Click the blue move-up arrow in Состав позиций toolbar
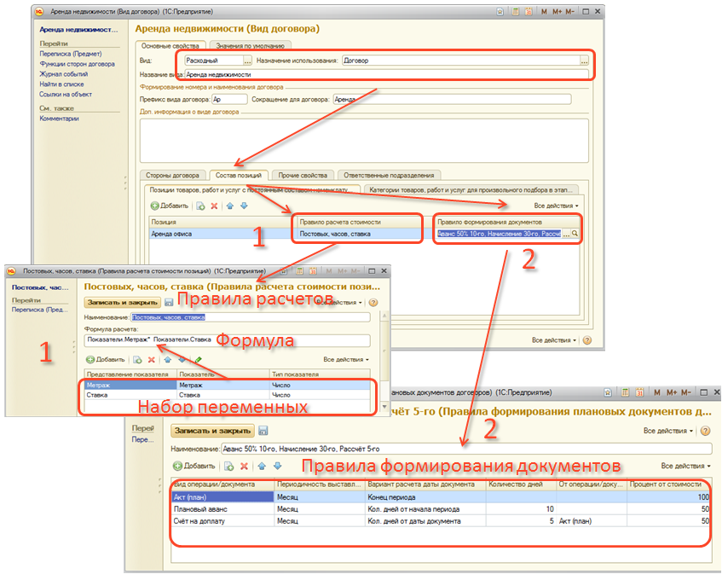Screen dimensions: 728x580 point(230,206)
